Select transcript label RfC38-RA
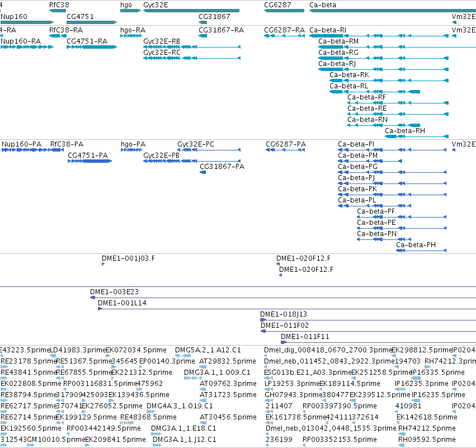Screen dimensions: 476x448 pos(66,30)
